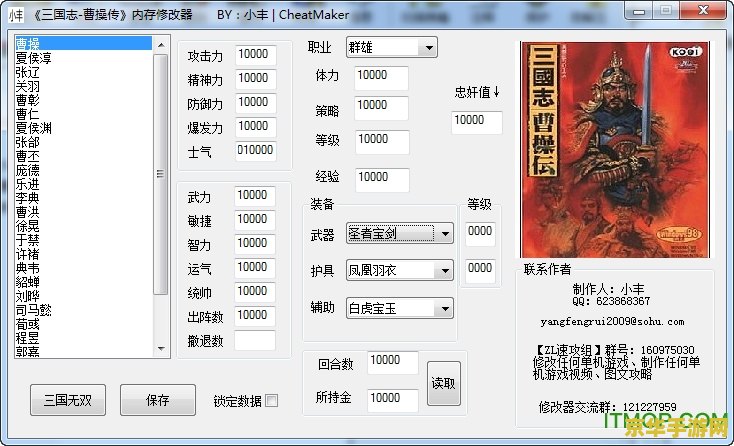Select 典韦 in the character list
Image resolution: width=734 pixels, height=446 pixels.
point(83,268)
